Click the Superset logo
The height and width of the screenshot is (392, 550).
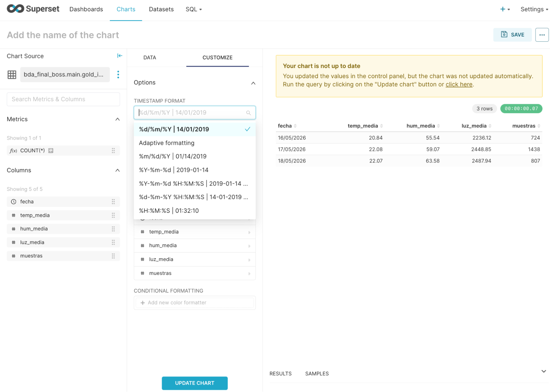[33, 9]
